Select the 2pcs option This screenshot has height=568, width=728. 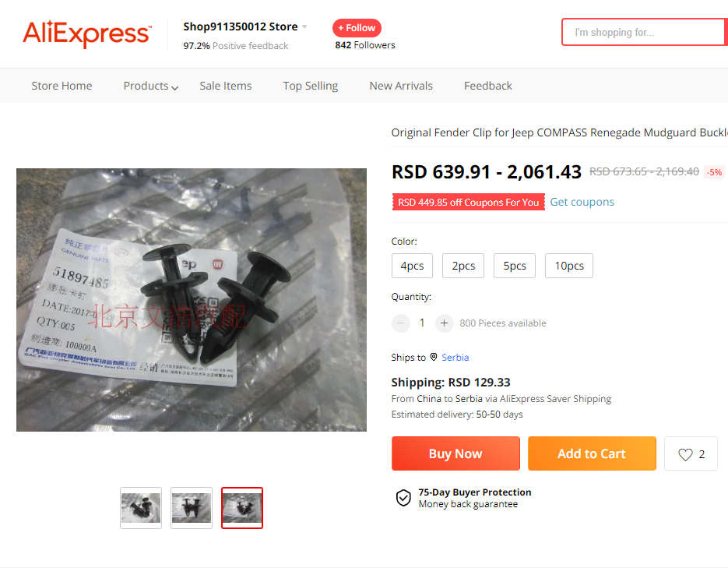click(463, 266)
